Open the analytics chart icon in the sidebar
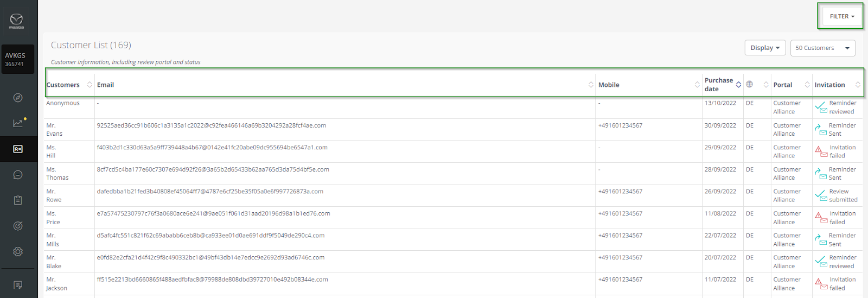 (x=18, y=123)
